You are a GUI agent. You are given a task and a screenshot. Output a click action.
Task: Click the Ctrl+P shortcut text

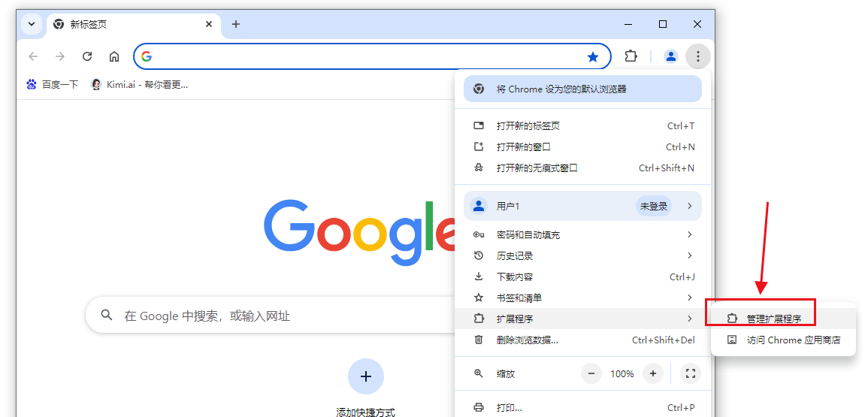click(681, 408)
